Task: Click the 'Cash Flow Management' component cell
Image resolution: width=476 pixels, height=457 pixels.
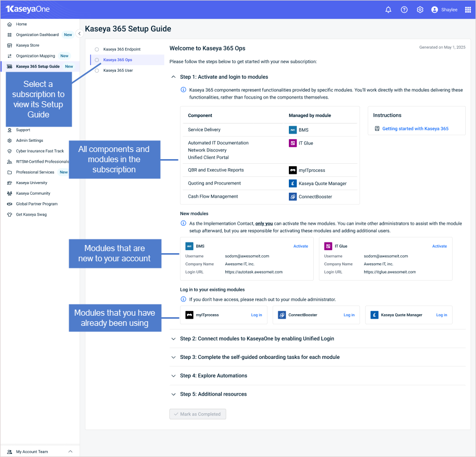Action: [x=213, y=197]
